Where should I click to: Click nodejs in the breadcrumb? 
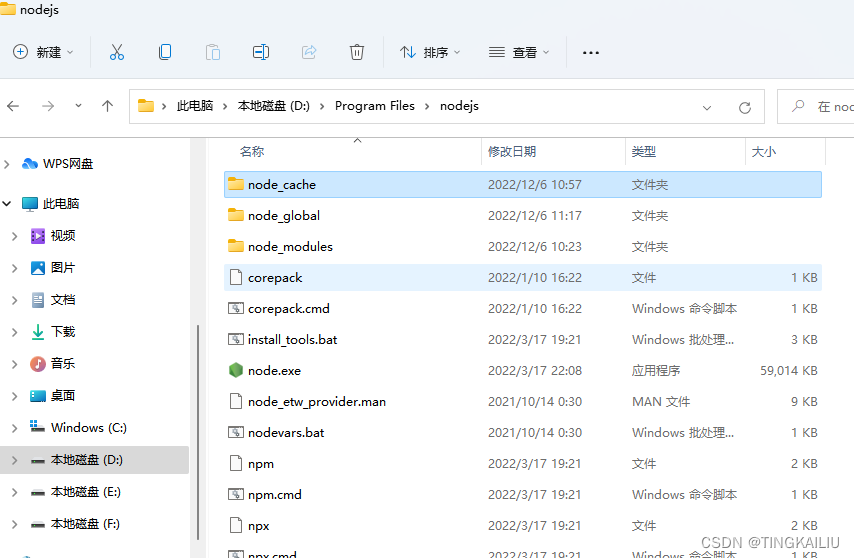tap(459, 106)
